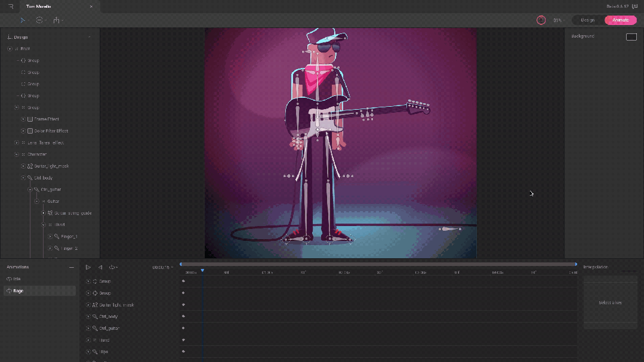Select the Rage animation
This screenshot has width=644, height=362.
[x=19, y=291]
